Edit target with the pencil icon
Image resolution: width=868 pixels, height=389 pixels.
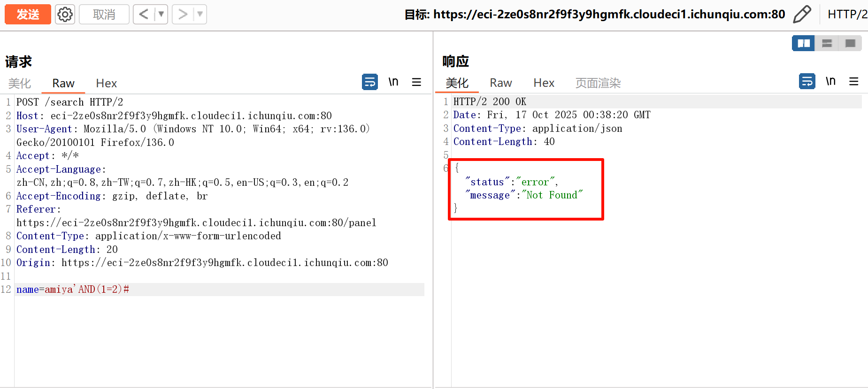(x=802, y=15)
